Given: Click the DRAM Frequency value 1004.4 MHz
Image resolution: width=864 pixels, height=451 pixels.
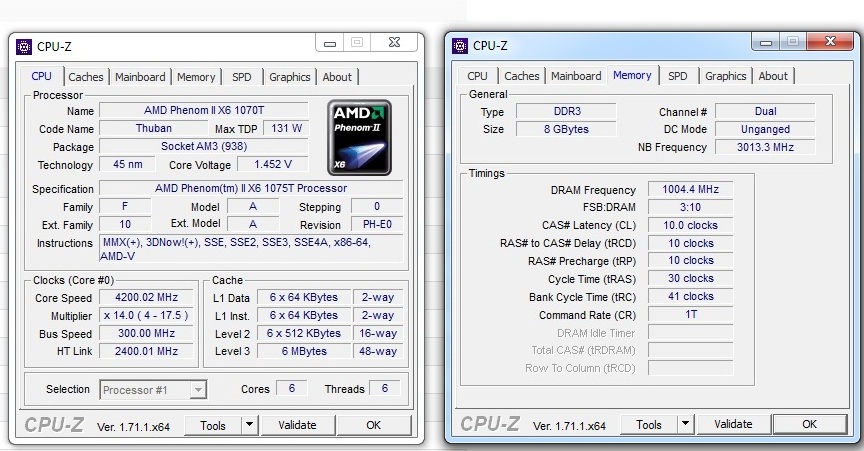Looking at the screenshot, I should click(x=690, y=189).
